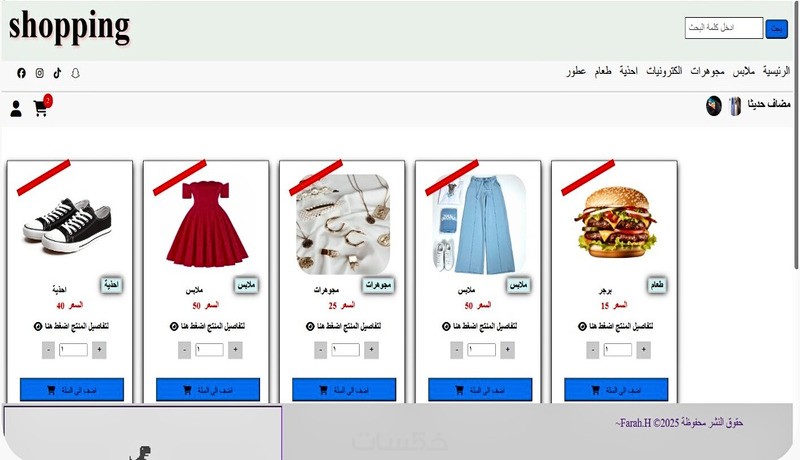This screenshot has height=460, width=800.
Task: Increase the quantity of the sneakers product
Action: [x=99, y=350]
